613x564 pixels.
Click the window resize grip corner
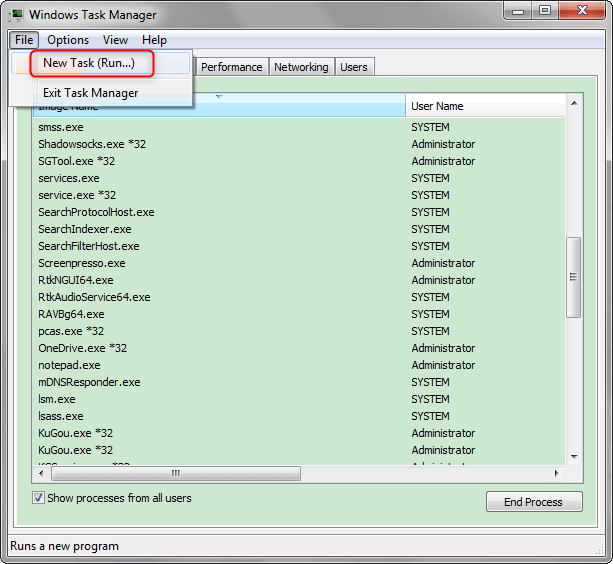tap(599, 550)
